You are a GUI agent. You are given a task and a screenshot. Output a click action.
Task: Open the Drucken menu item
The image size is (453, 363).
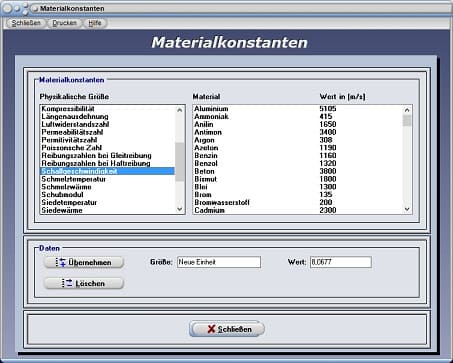pyautogui.click(x=64, y=23)
